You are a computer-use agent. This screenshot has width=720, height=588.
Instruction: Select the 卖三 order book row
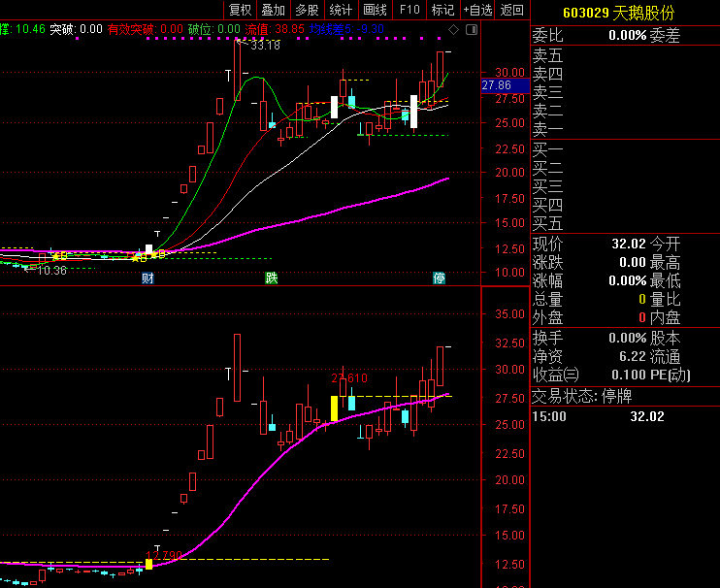[x=625, y=93]
